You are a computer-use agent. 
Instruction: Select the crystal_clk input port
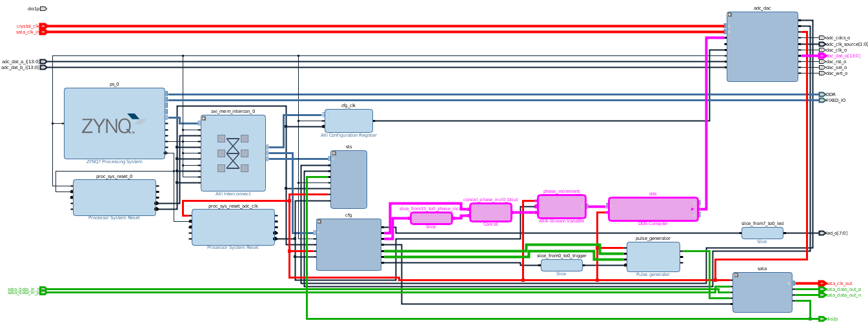43,26
